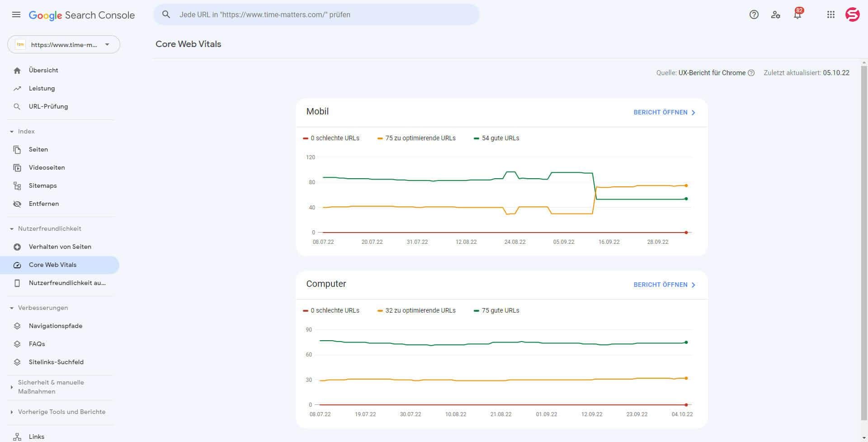Click the URL inspection search field
868x442 pixels.
(316, 14)
